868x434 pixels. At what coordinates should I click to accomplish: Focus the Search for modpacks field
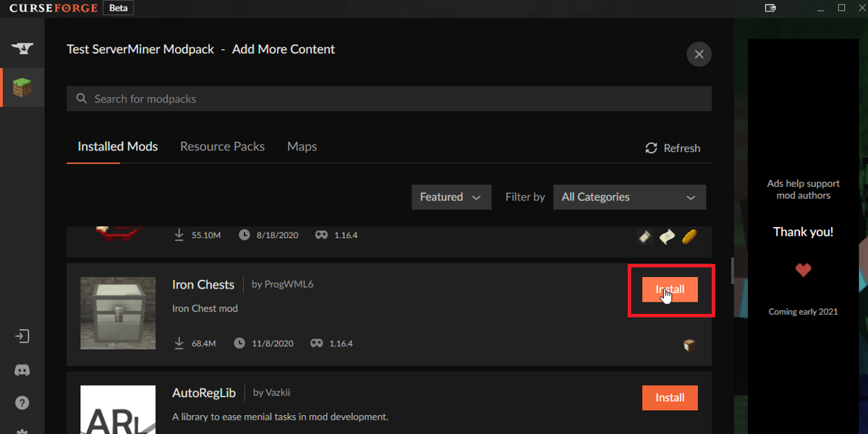tap(389, 99)
